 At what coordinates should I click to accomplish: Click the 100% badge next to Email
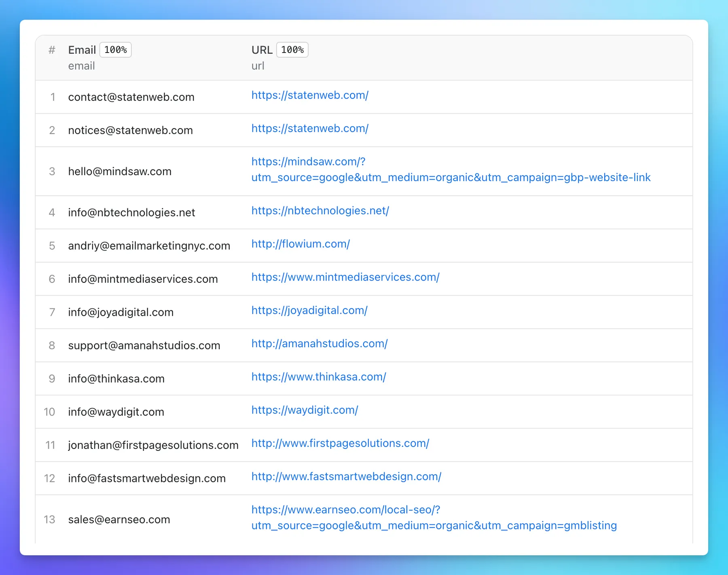point(115,50)
